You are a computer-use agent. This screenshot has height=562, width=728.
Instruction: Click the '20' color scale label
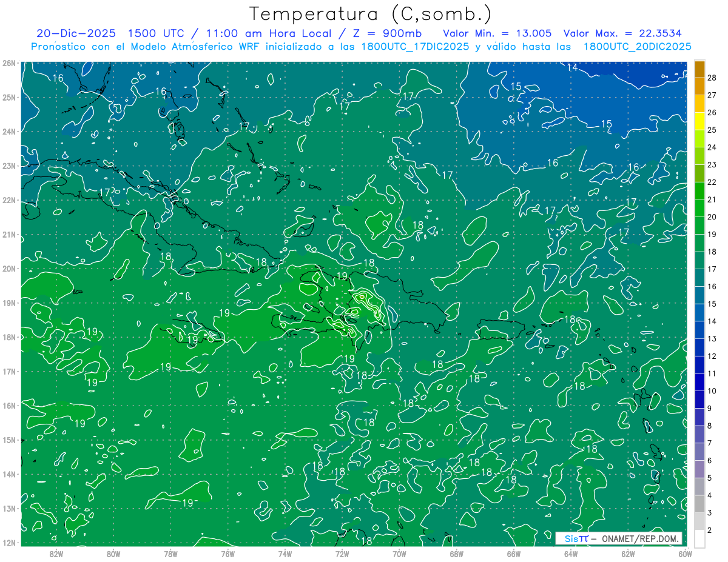[x=712, y=217]
